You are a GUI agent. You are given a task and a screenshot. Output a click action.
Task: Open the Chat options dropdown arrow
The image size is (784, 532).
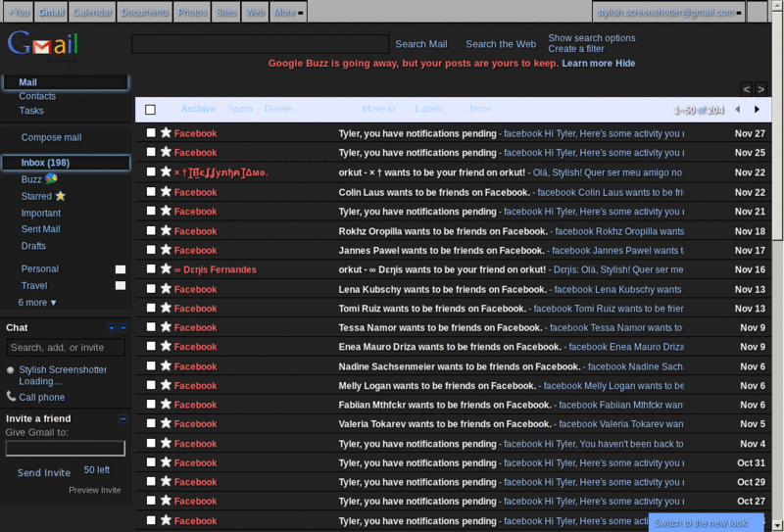pos(112,328)
